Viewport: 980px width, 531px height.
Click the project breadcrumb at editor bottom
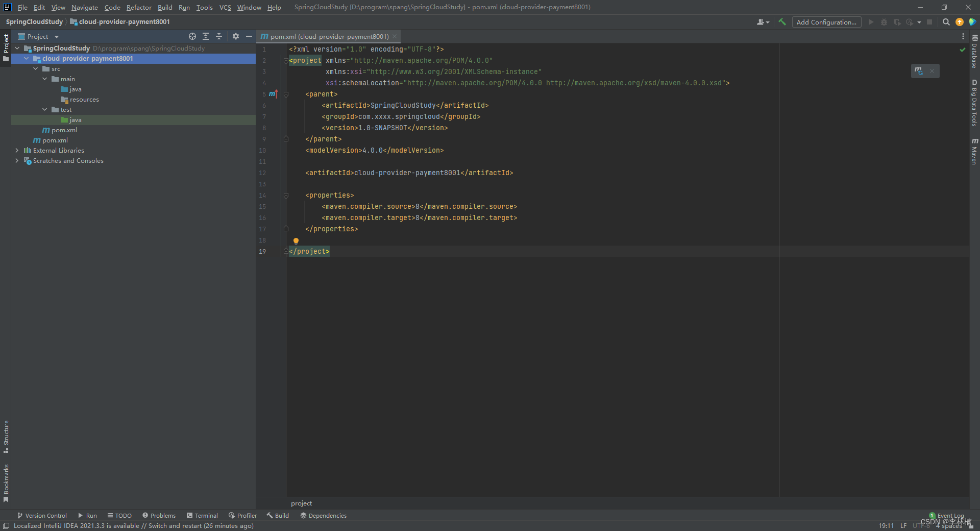pos(301,503)
